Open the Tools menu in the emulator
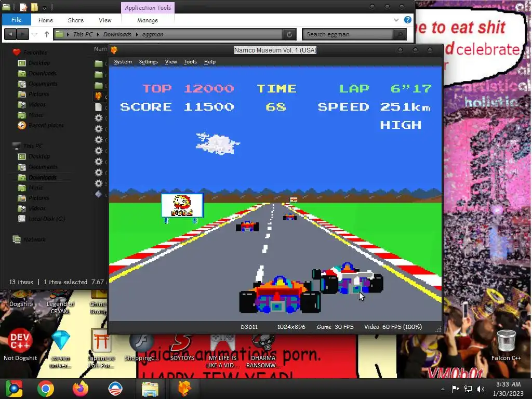Viewport: 532px width, 399px height. 190,62
